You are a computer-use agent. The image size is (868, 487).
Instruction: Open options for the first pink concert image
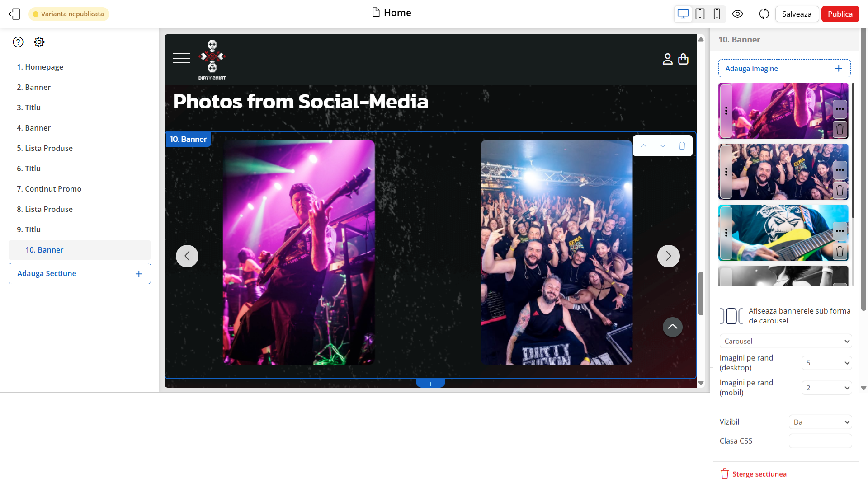pyautogui.click(x=840, y=109)
